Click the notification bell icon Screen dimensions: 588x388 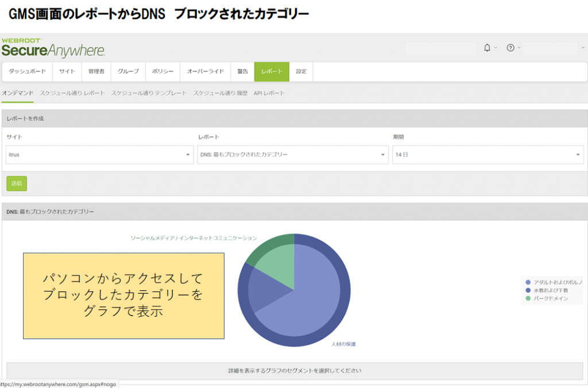tap(487, 48)
